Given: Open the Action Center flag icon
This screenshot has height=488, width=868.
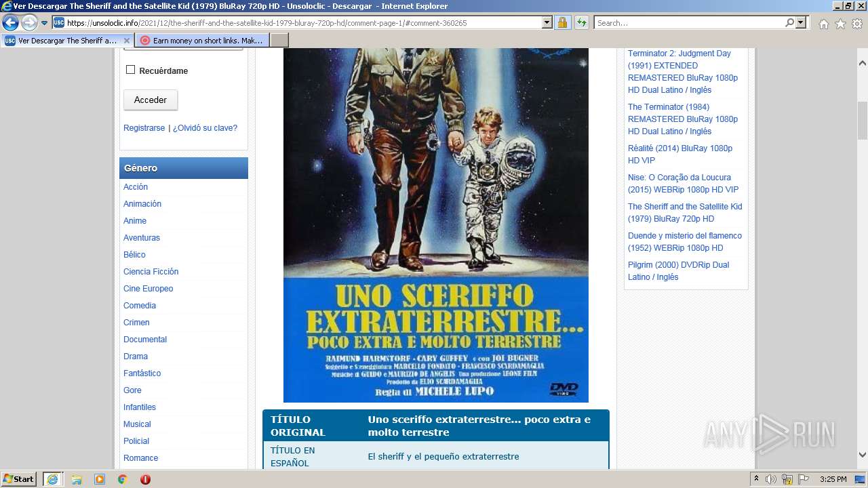Looking at the screenshot, I should coord(804,479).
